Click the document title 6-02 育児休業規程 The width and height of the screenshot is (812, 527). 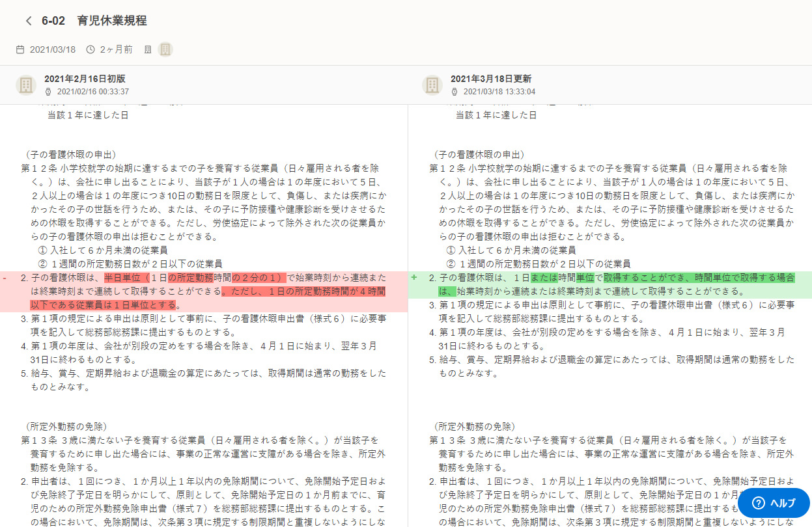point(95,21)
